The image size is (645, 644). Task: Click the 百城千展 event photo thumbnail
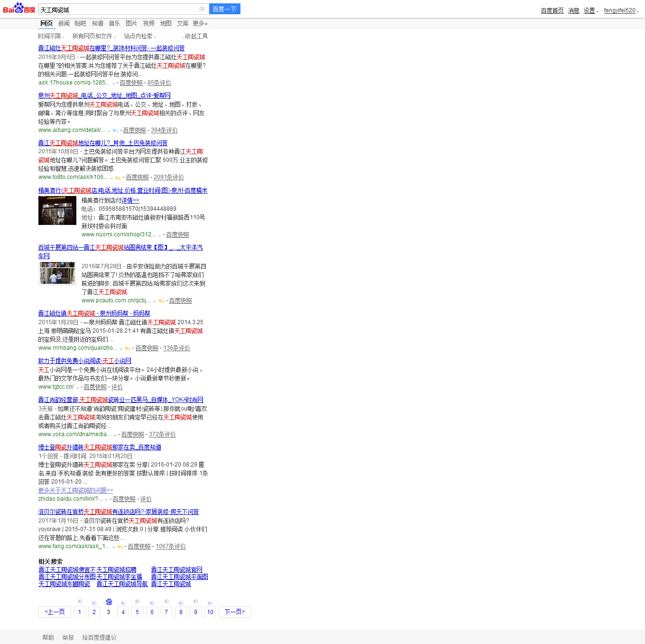[x=57, y=273]
